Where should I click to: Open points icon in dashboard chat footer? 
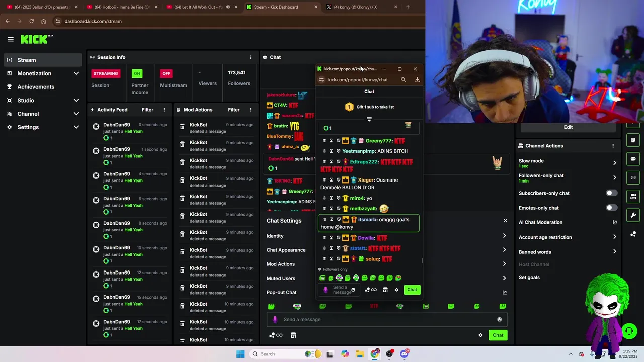(276, 335)
